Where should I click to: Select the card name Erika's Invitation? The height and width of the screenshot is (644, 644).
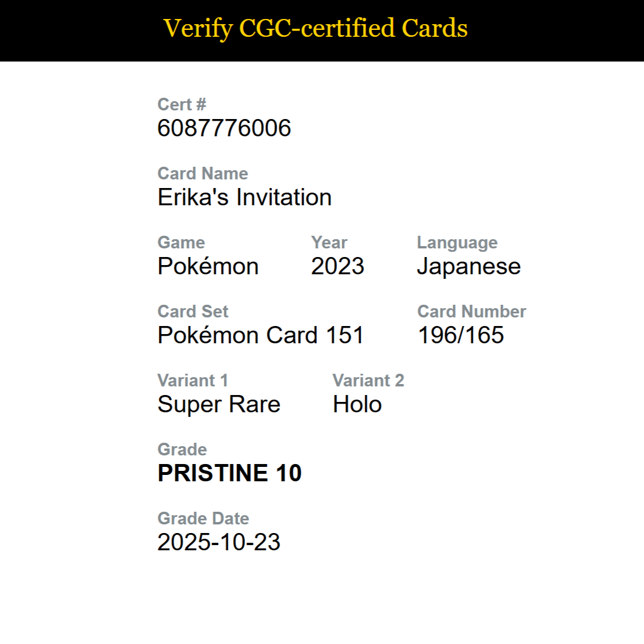[x=245, y=197]
